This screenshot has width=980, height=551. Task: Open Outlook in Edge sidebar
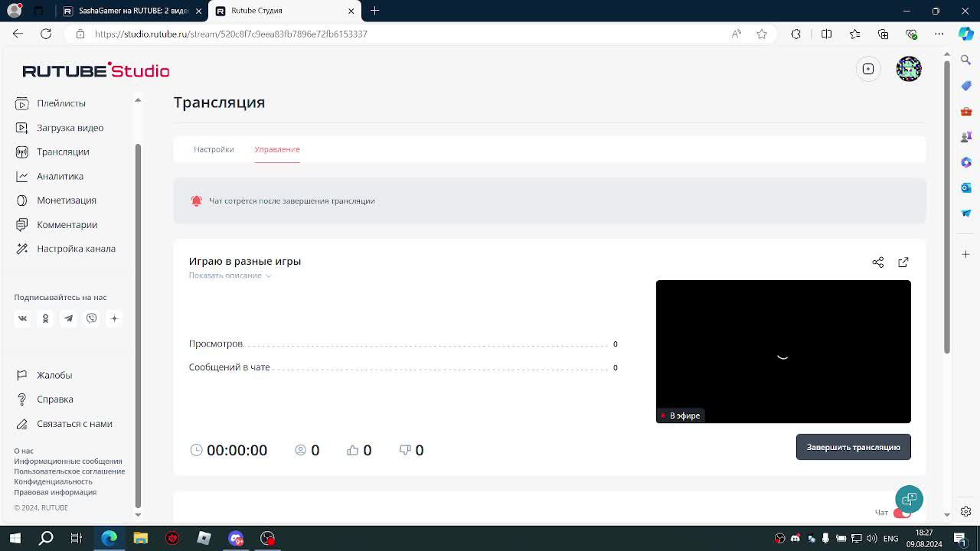pos(966,187)
